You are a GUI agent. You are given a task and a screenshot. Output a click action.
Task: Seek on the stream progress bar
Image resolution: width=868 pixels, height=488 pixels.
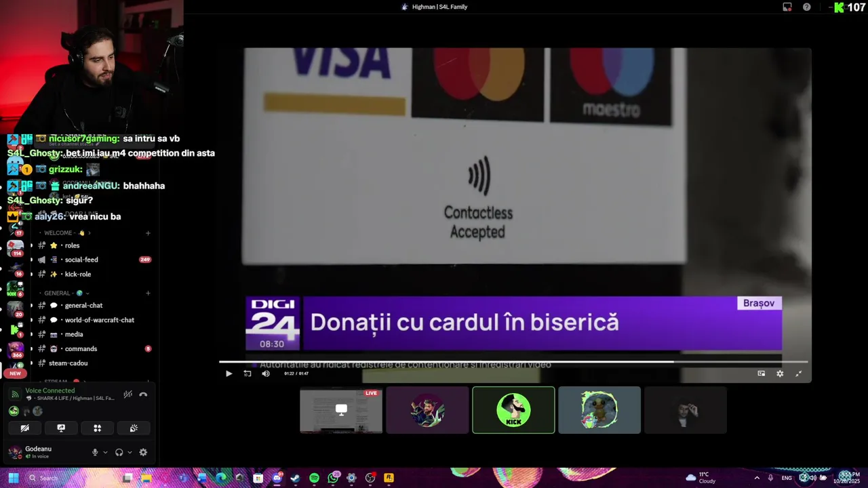(513, 362)
